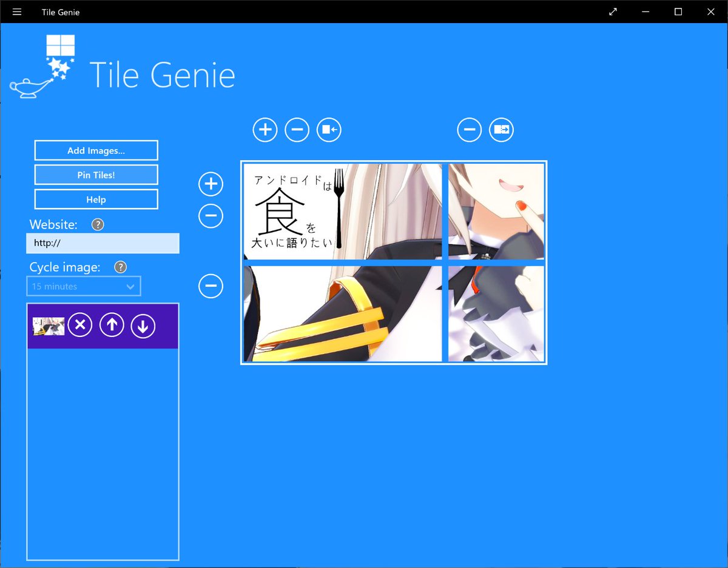Image resolution: width=728 pixels, height=568 pixels.
Task: Click the minus icon next to the top plus icon
Action: tap(297, 130)
